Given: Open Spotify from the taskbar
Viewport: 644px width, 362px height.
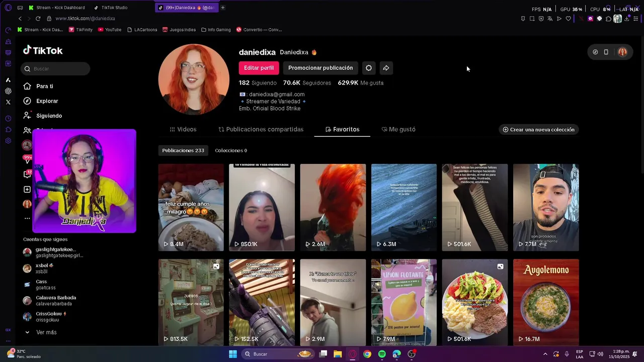Looking at the screenshot, I should pos(382,354).
